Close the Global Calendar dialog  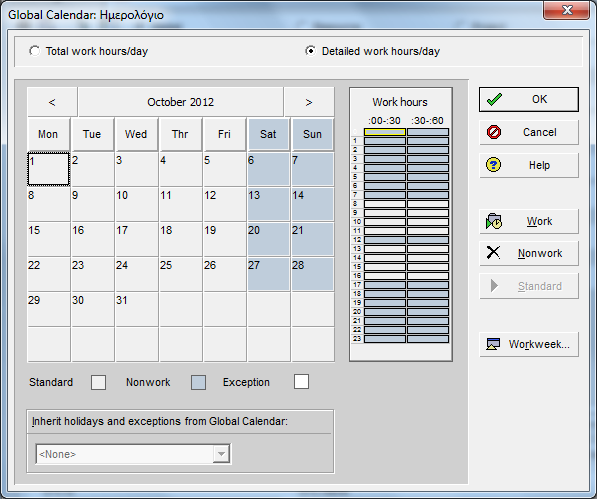click(x=567, y=10)
